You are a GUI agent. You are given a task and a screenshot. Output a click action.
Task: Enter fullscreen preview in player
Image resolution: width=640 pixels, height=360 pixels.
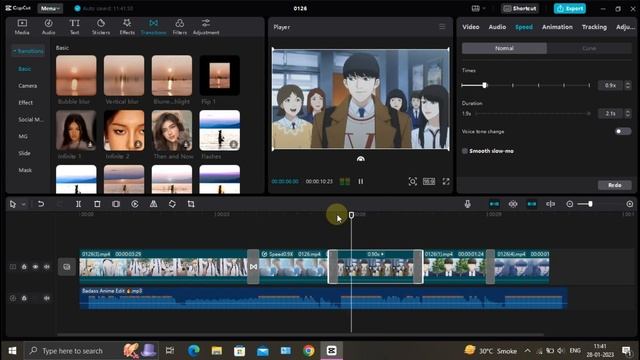point(446,181)
